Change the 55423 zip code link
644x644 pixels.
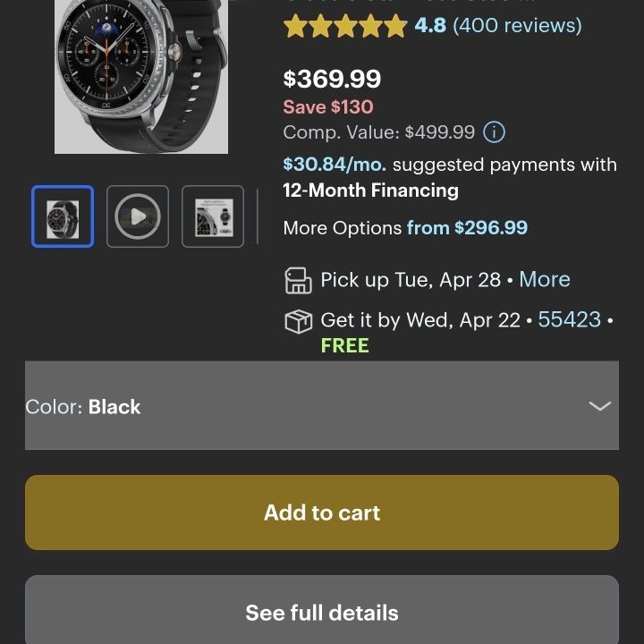[569, 319]
